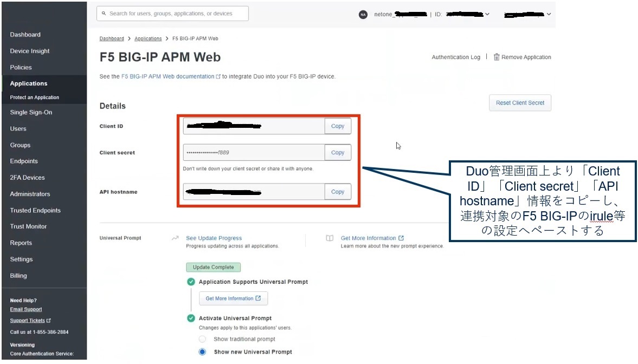Open Billing in the sidebar

(18, 276)
